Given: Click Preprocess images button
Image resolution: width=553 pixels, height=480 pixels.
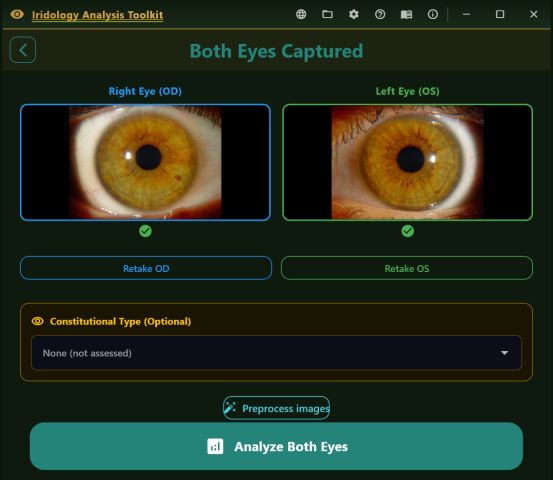Looking at the screenshot, I should coord(276,408).
